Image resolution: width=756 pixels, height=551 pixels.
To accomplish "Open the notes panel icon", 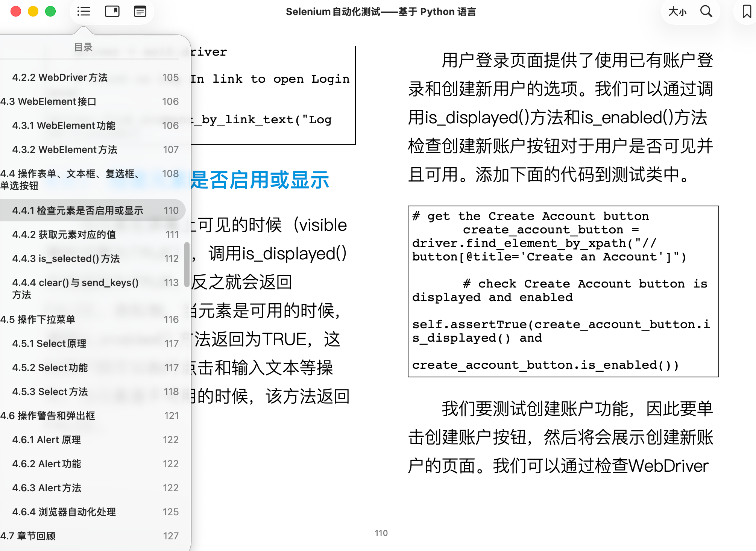I will [140, 12].
